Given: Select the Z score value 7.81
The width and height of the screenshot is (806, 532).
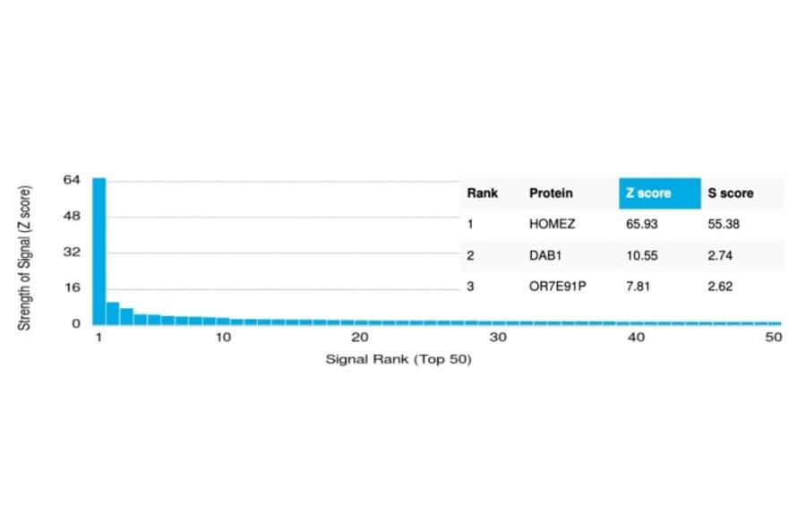Looking at the screenshot, I should tap(638, 287).
